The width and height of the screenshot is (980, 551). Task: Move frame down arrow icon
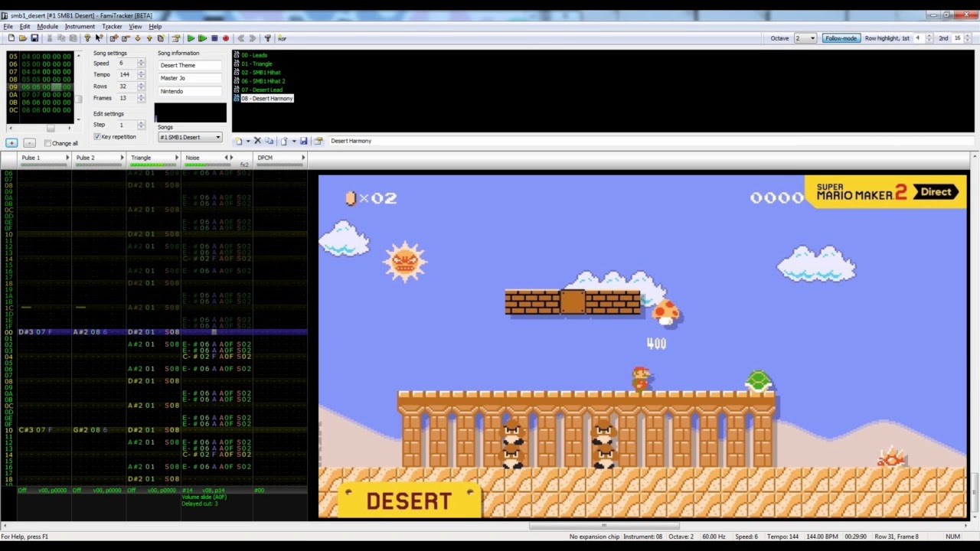[x=138, y=38]
